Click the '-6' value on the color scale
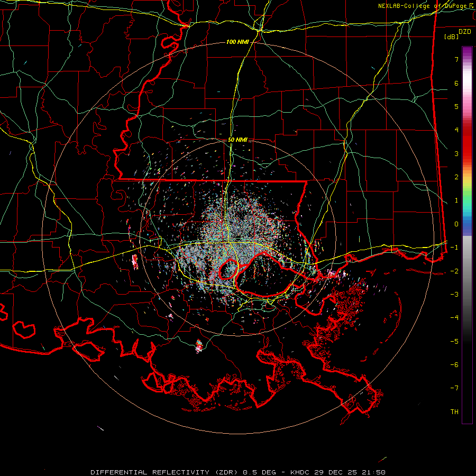 click(x=454, y=364)
